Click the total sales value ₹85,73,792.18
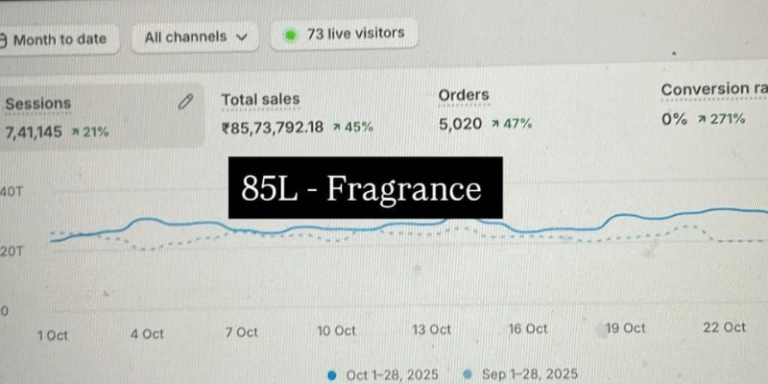This screenshot has height=384, width=768. (x=272, y=128)
